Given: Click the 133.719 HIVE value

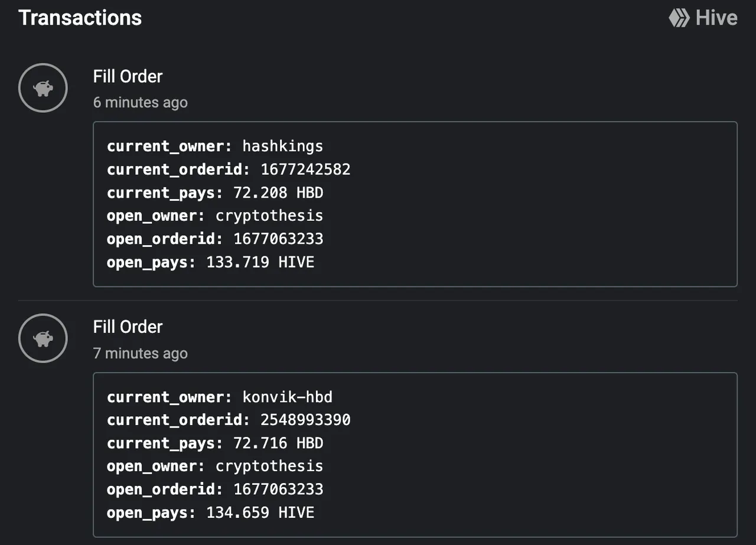Looking at the screenshot, I should (260, 262).
